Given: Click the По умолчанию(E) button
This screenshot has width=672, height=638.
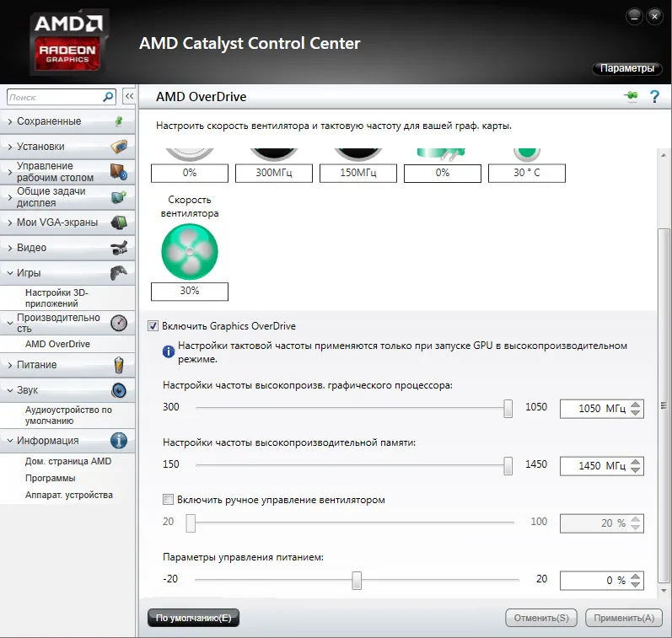Looking at the screenshot, I should [x=193, y=618].
